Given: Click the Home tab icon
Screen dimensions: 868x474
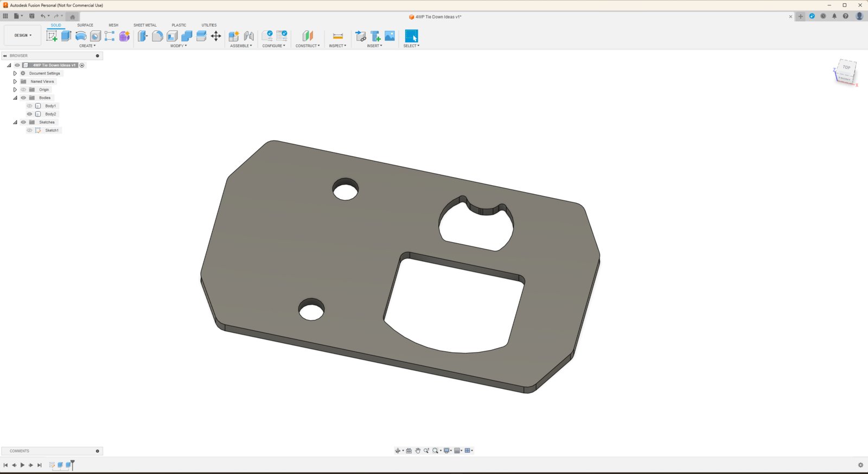Looking at the screenshot, I should pyautogui.click(x=73, y=17).
